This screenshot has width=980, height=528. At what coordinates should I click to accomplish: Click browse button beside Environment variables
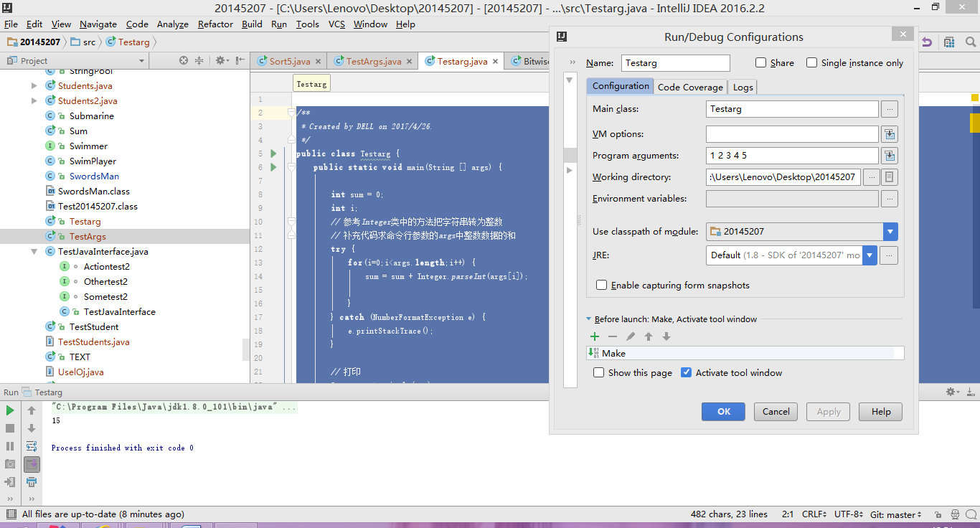(x=889, y=199)
